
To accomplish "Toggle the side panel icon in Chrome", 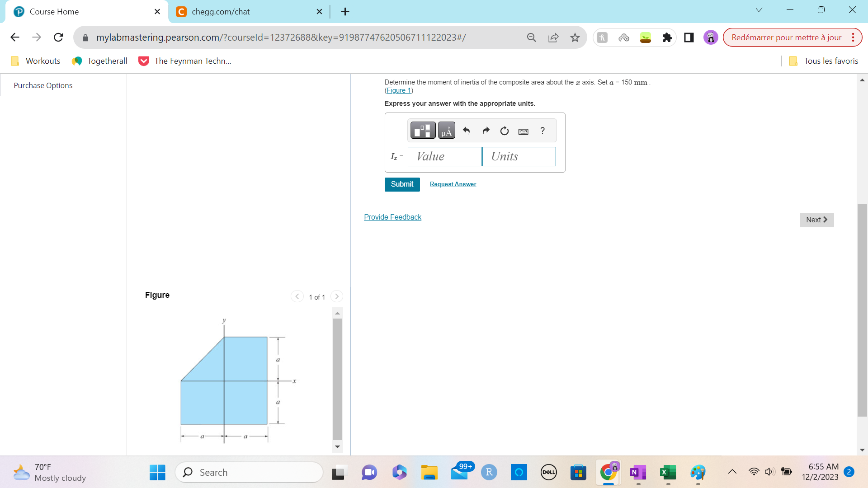I will (689, 38).
